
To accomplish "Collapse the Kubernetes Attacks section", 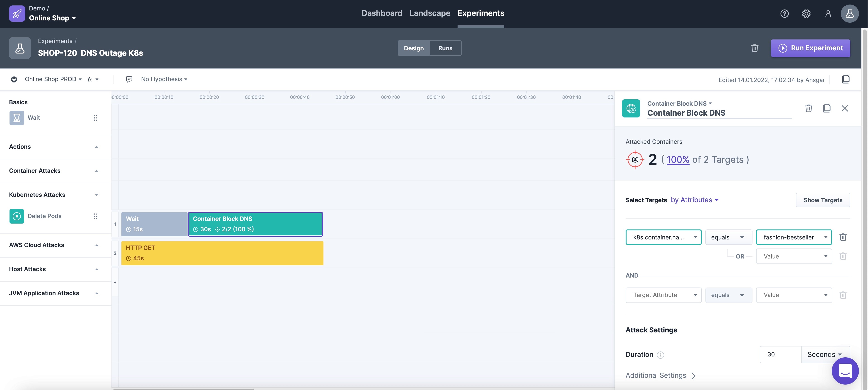I will point(97,195).
